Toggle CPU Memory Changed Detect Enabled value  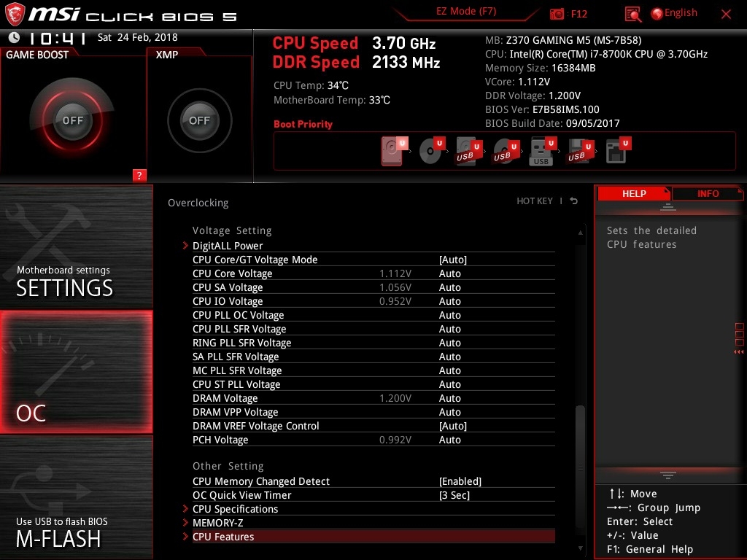pos(460,481)
